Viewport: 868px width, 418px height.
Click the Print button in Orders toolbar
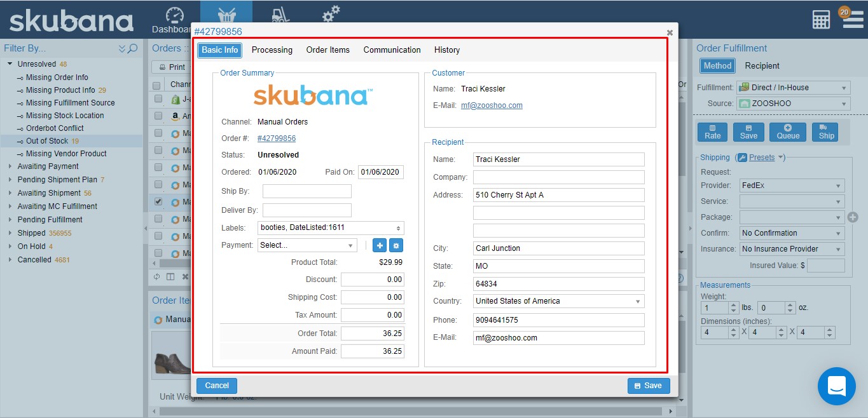173,67
